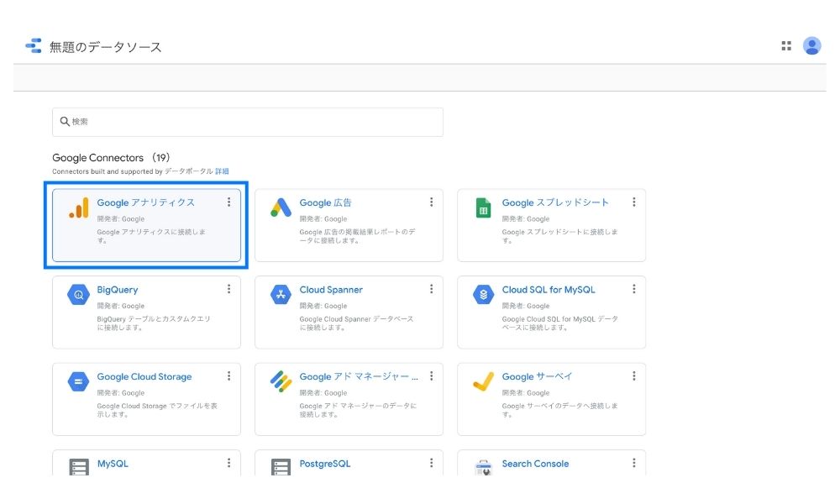Edit the 無題のデータソース title

(x=105, y=47)
